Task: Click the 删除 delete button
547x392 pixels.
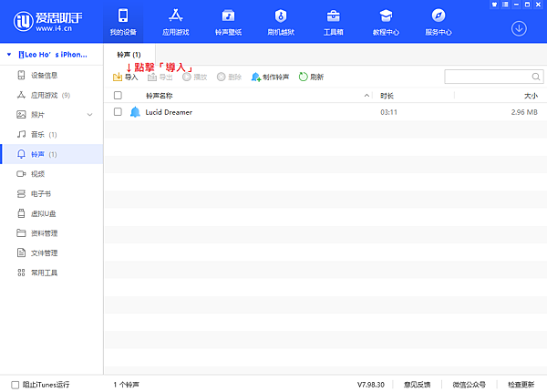Action: point(229,77)
